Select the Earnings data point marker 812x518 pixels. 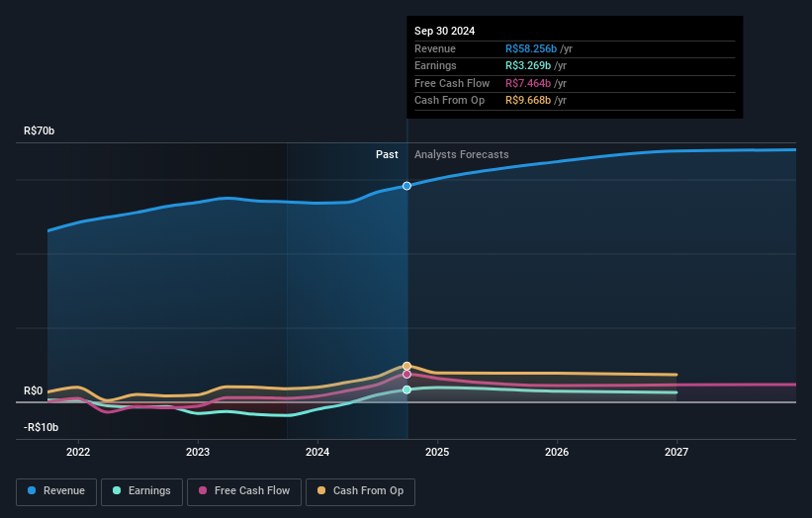tap(407, 389)
